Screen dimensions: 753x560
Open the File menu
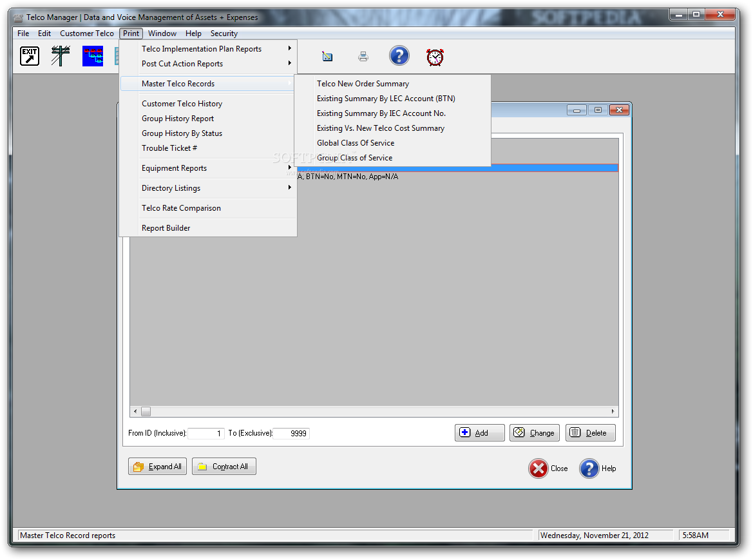tap(23, 33)
